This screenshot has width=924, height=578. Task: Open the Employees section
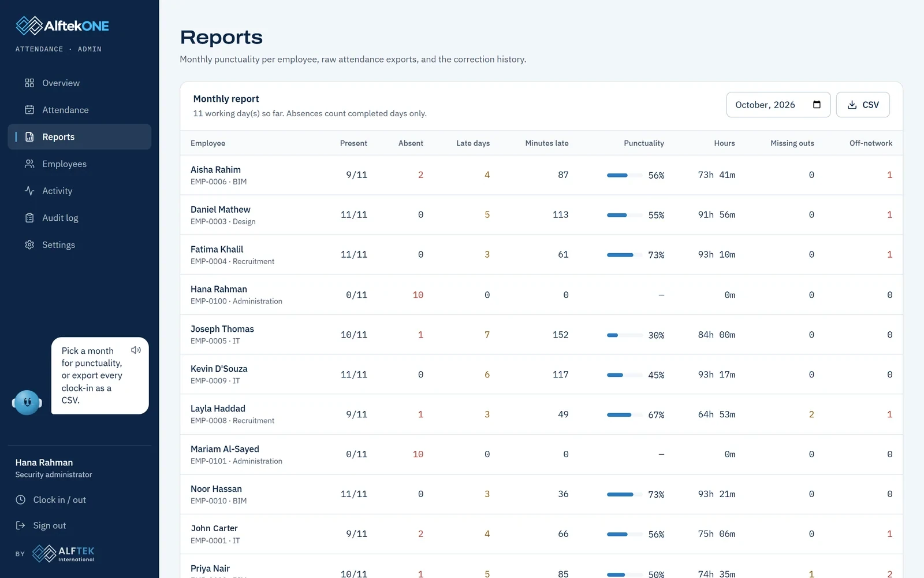point(80,164)
